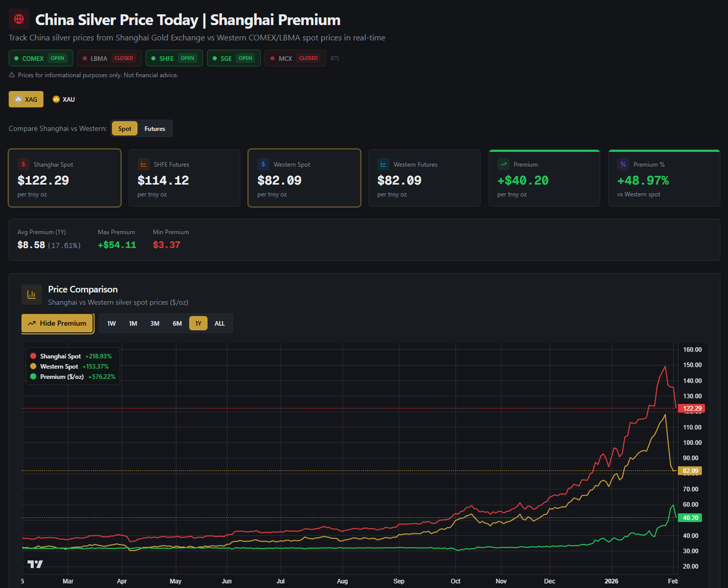The image size is (728, 588).
Task: Click the red status dot for LBMA
Action: (85, 58)
